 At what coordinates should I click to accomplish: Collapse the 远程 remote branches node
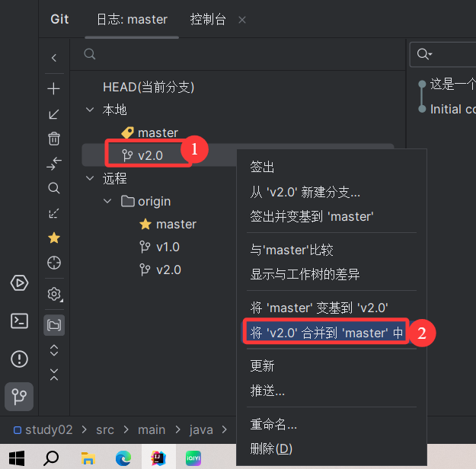[90, 178]
